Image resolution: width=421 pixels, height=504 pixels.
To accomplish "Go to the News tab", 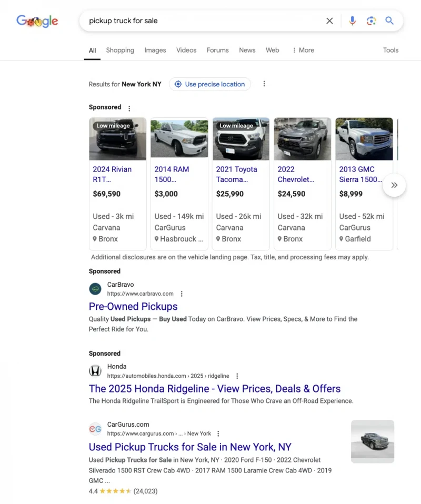I will (247, 50).
